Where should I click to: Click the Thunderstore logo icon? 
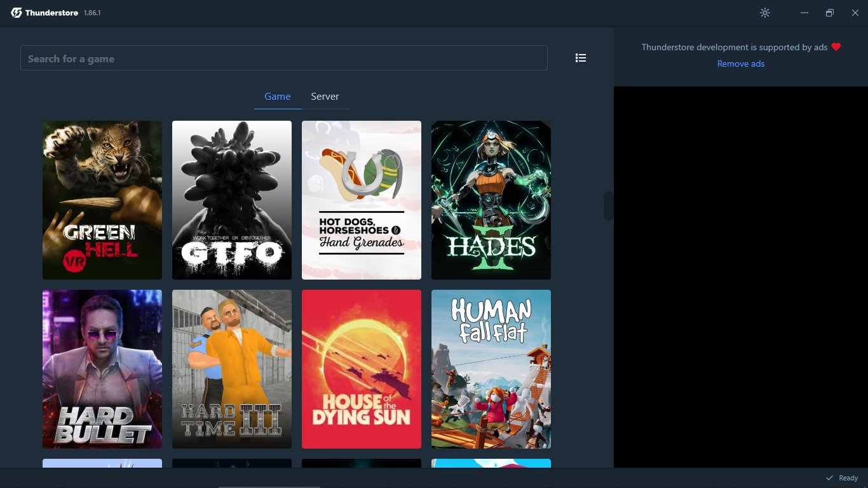(x=17, y=13)
